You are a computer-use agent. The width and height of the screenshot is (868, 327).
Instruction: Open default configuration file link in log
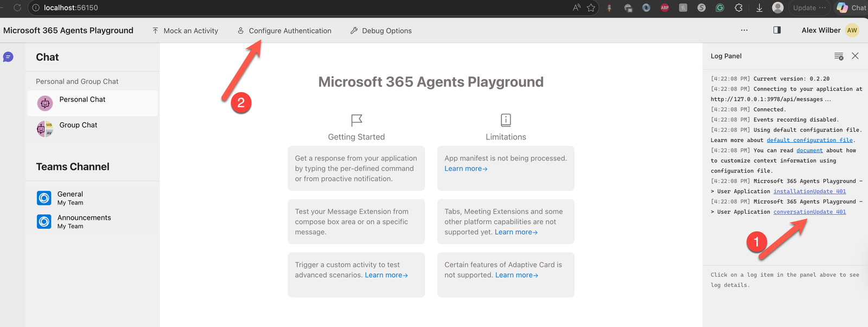[809, 140]
